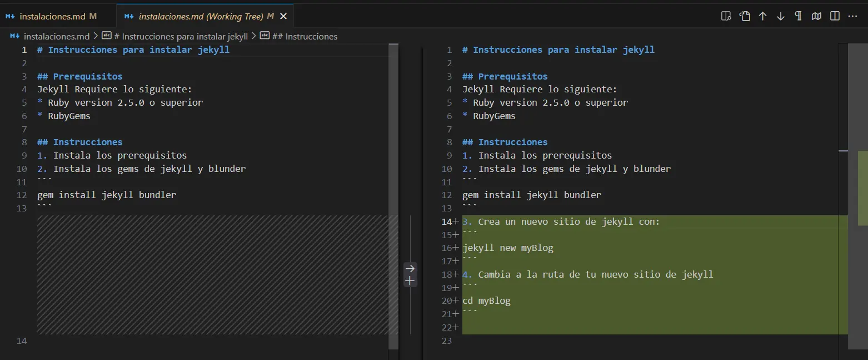Click line 18 'Cambia a la ruta' text

[x=587, y=274]
